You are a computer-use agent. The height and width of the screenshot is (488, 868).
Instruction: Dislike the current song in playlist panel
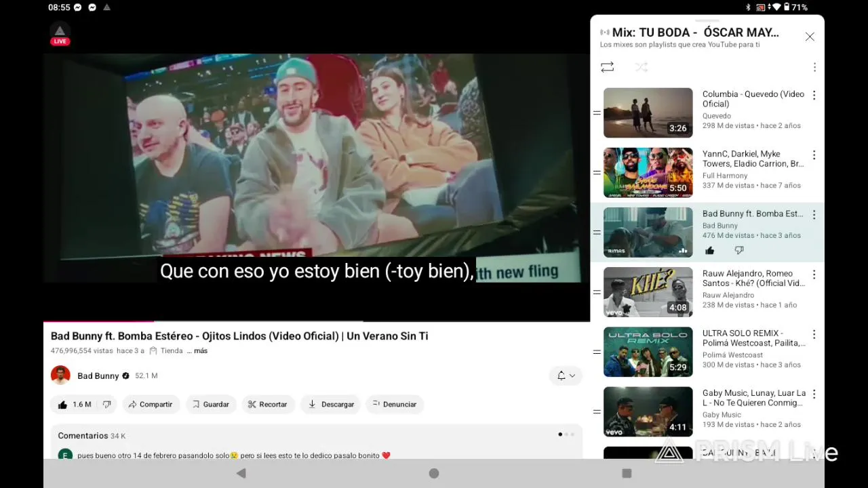point(739,250)
